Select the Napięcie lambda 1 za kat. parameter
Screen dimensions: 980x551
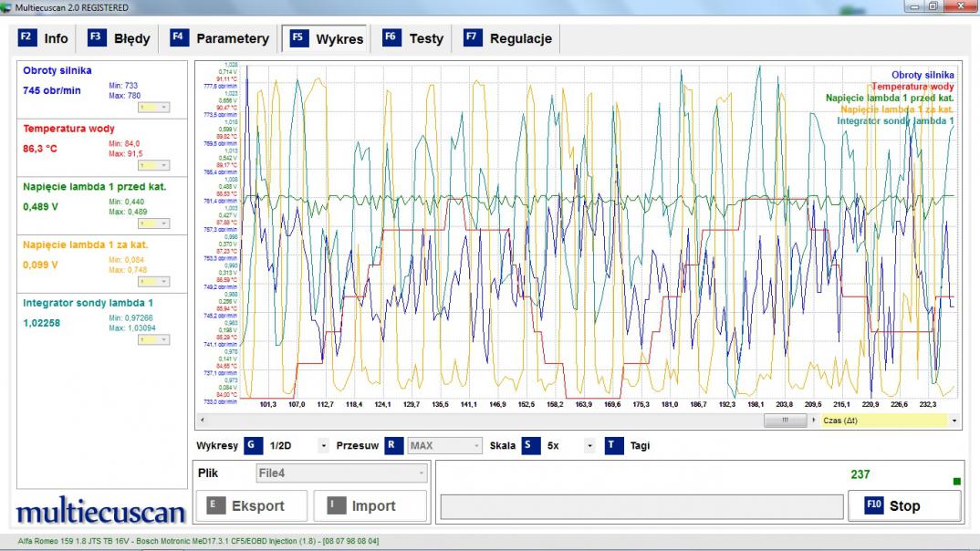(x=85, y=244)
